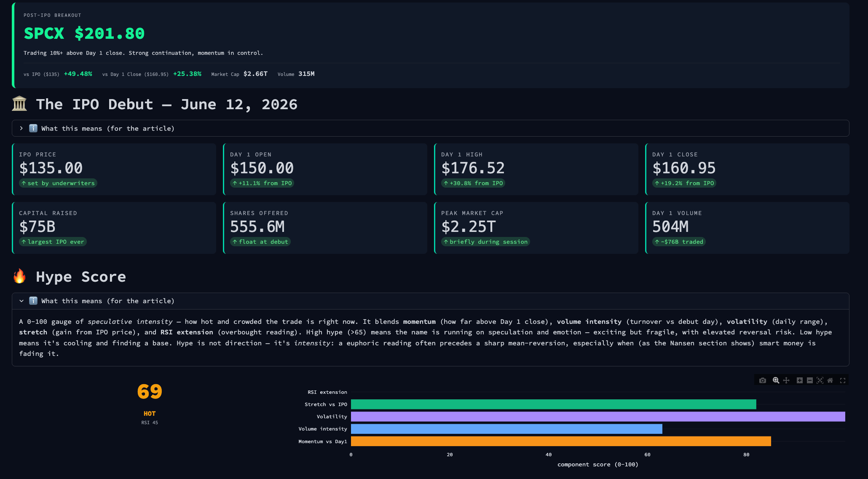
Task: Click the bank building icon beside IPO Debut
Action: (x=19, y=104)
